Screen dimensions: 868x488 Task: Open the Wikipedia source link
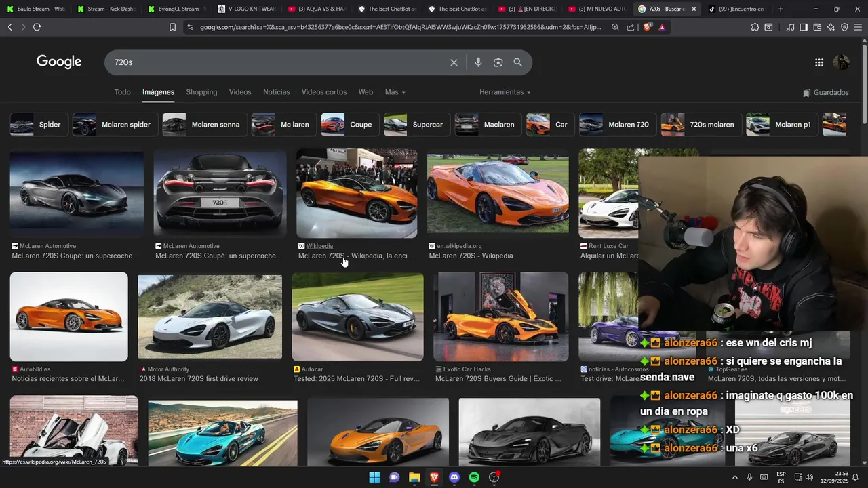coord(319,246)
